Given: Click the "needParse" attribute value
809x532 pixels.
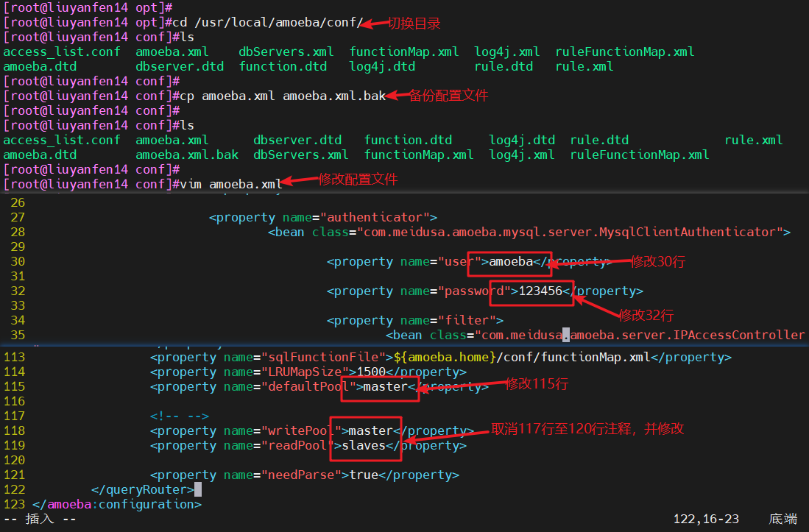Looking at the screenshot, I should pos(301,475).
